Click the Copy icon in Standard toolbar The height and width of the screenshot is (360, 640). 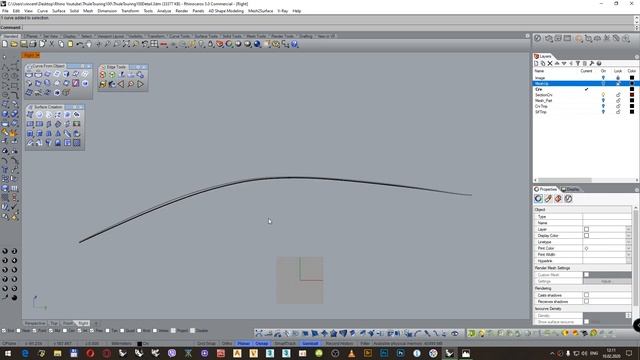[x=61, y=44]
